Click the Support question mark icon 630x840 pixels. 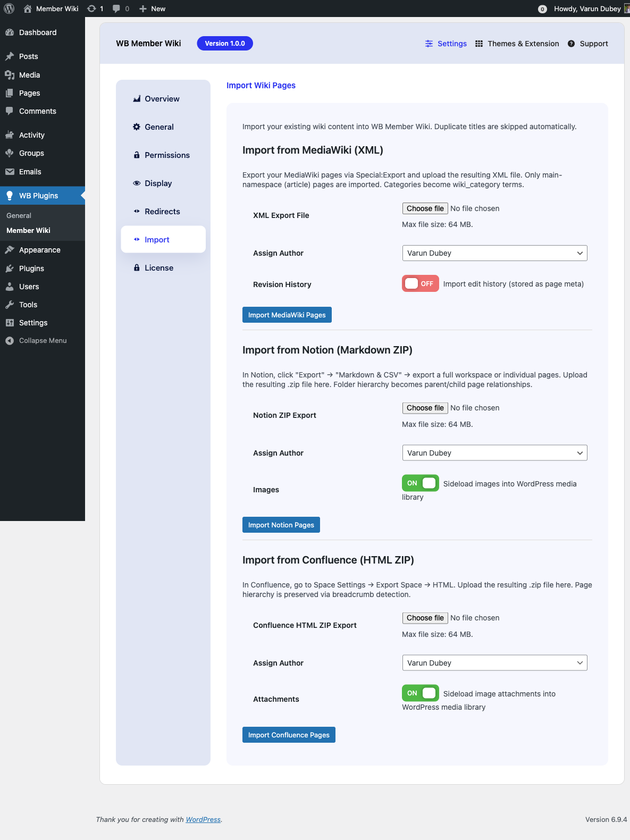click(571, 44)
